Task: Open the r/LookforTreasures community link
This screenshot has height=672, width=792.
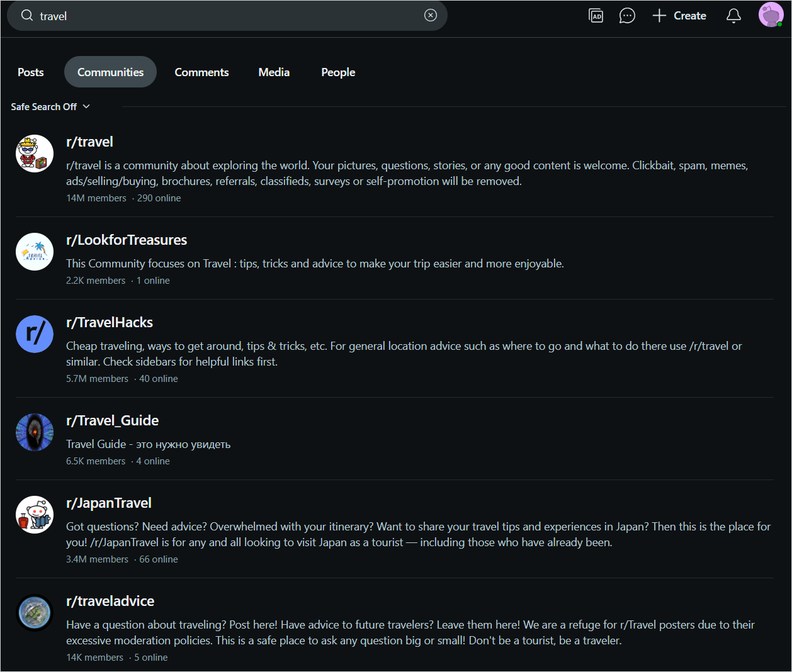Action: click(x=127, y=240)
